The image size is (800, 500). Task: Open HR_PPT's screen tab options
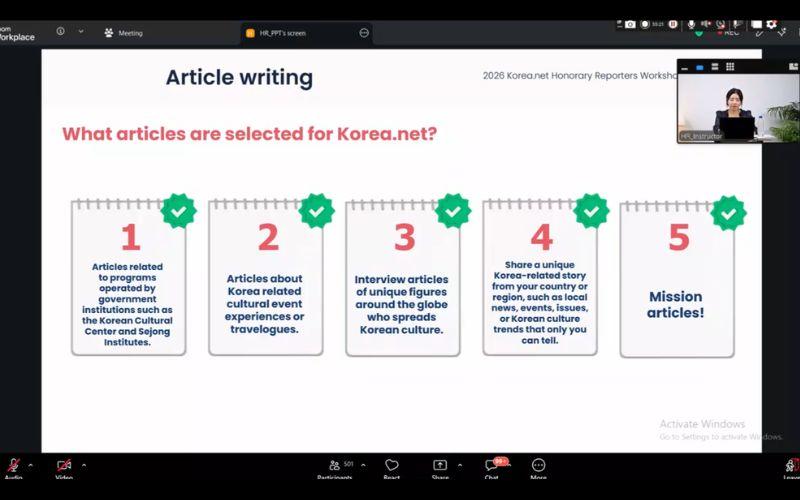pos(364,33)
